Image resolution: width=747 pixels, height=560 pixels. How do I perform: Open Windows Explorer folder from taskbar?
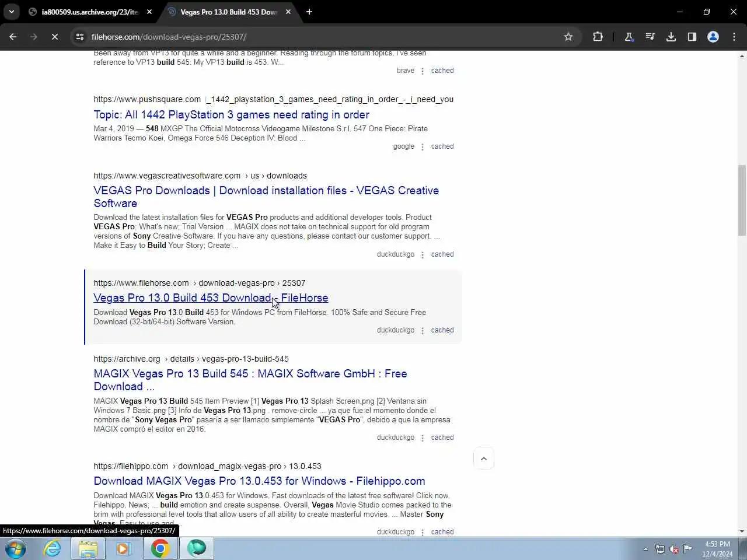point(88,548)
